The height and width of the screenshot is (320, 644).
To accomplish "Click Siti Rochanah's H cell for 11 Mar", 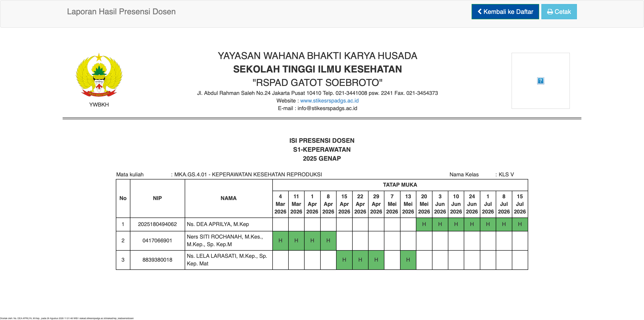I will pyautogui.click(x=296, y=240).
